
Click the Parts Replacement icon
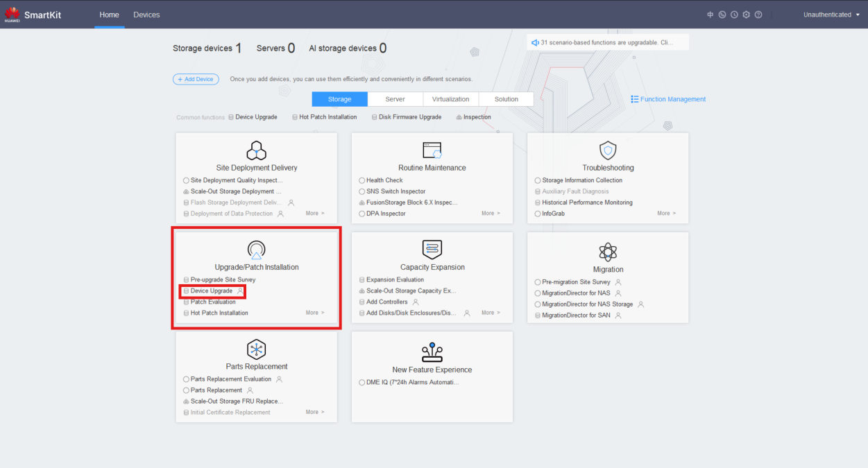pyautogui.click(x=256, y=349)
